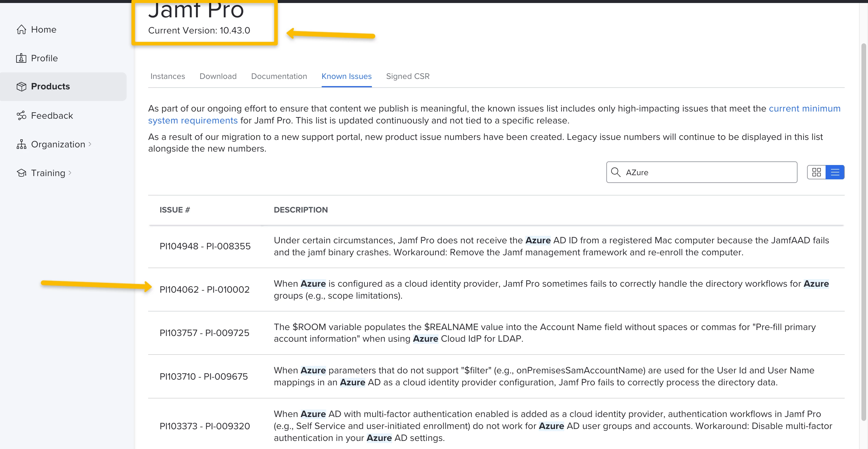The height and width of the screenshot is (449, 868).
Task: Select the Known Issues tab
Action: click(346, 77)
